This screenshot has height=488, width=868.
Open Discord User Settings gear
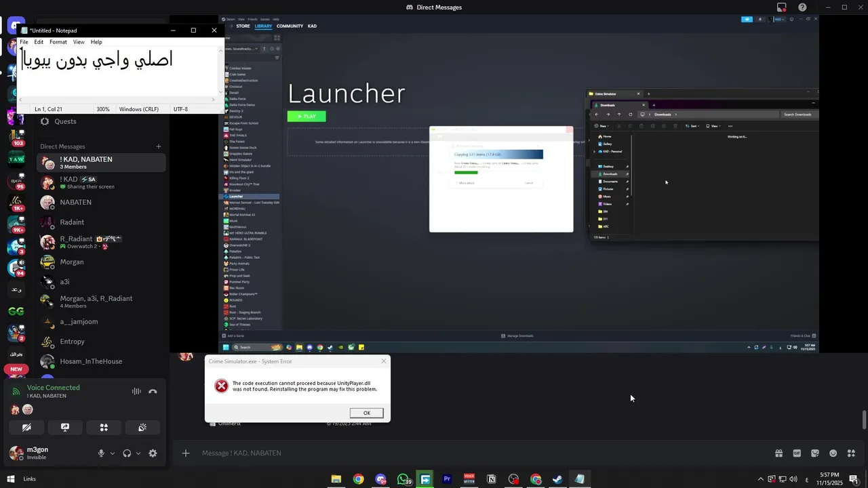point(153,453)
